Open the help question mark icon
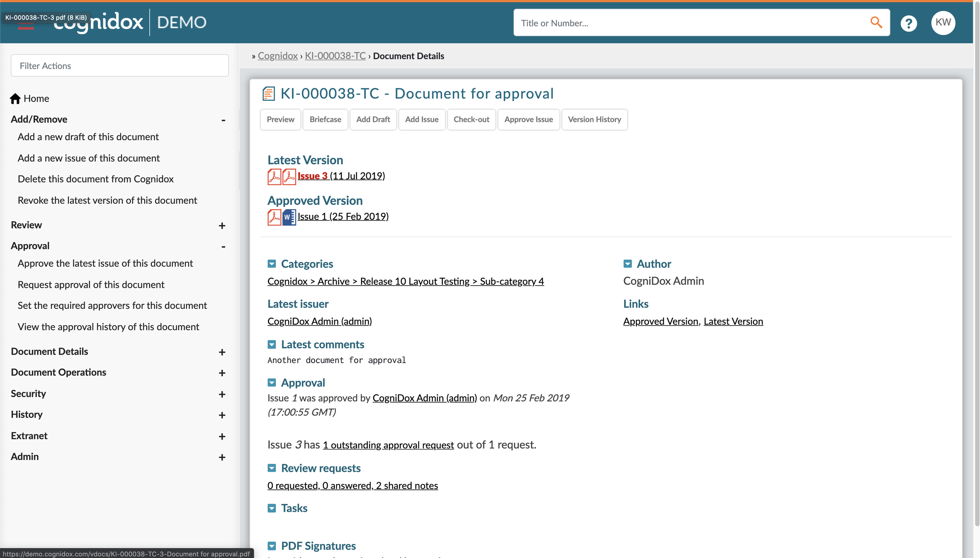This screenshot has height=558, width=980. coord(908,23)
